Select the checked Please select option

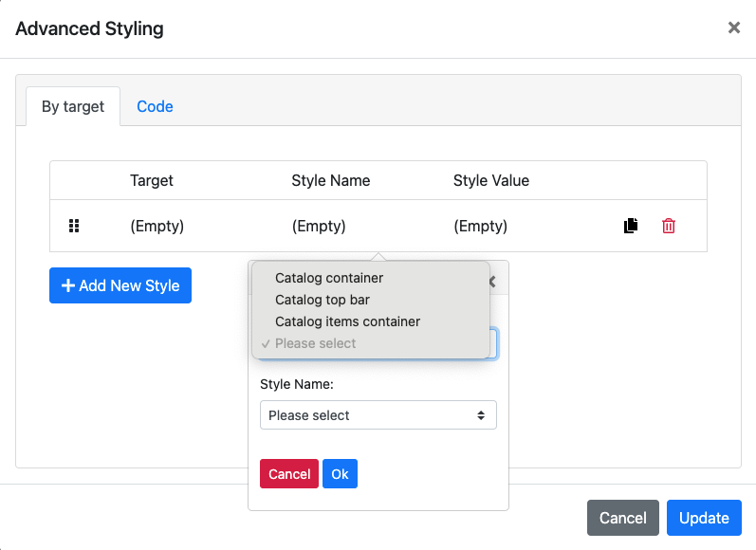tap(315, 343)
